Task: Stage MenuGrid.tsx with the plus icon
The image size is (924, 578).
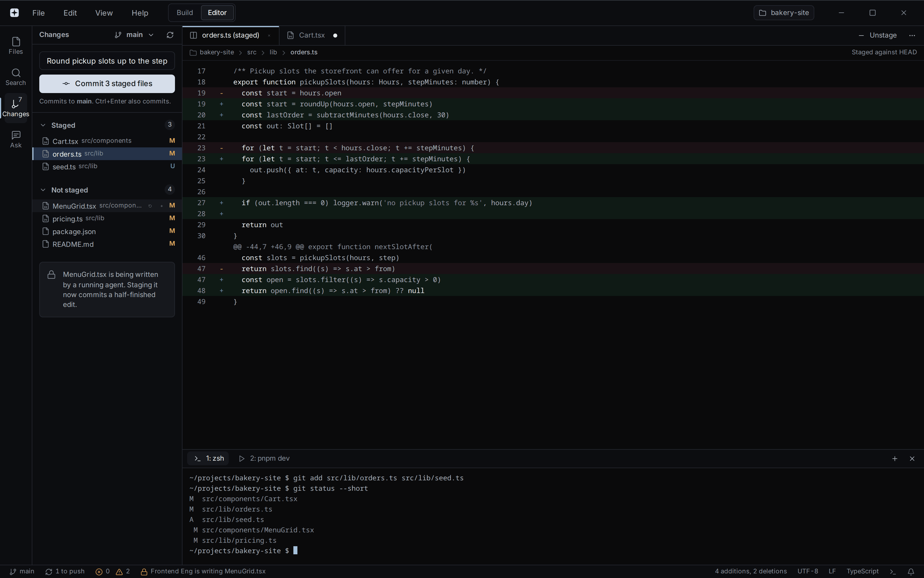Action: click(x=161, y=206)
